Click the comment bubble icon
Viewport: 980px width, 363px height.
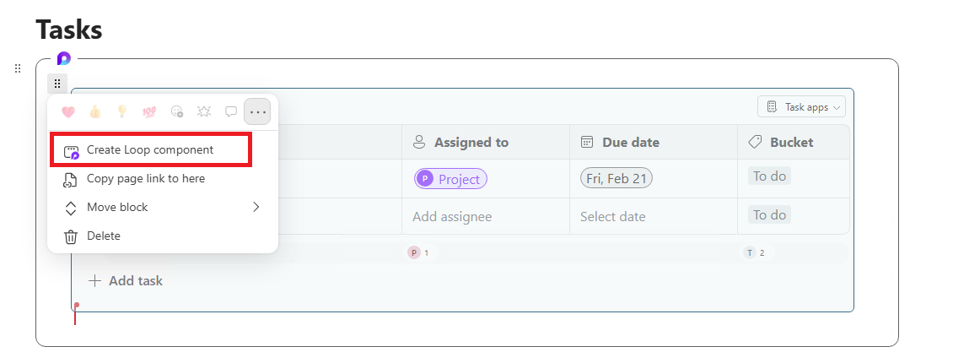tap(230, 111)
